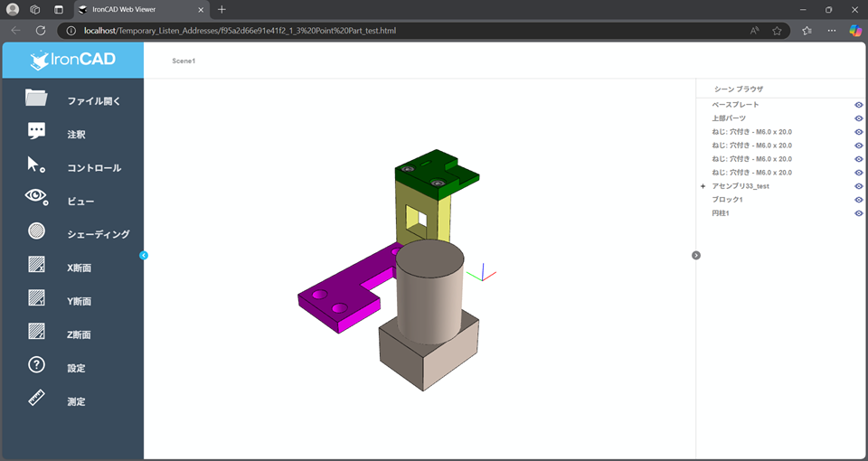Open browser settings and more menu
This screenshot has height=461, width=868.
point(832,31)
